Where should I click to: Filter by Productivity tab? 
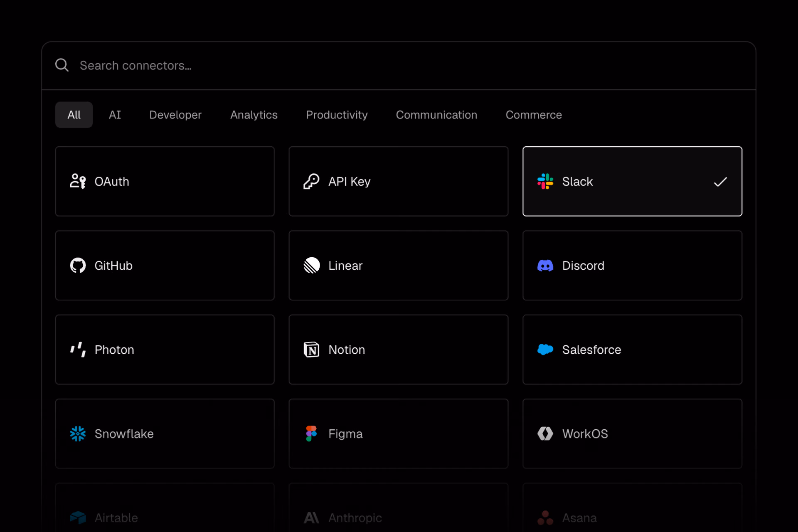click(337, 115)
